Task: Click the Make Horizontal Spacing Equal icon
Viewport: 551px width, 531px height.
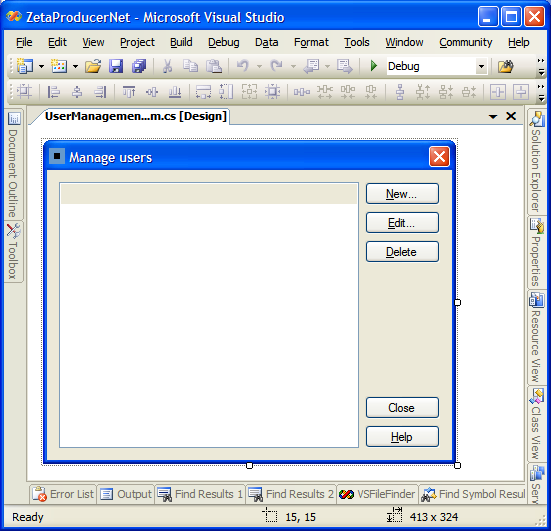Action: click(x=302, y=92)
